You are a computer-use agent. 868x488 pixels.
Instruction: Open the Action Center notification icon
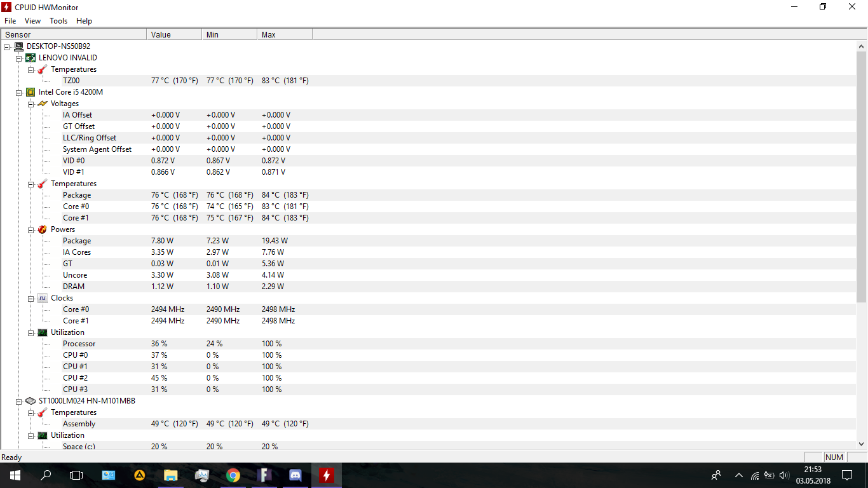[847, 475]
